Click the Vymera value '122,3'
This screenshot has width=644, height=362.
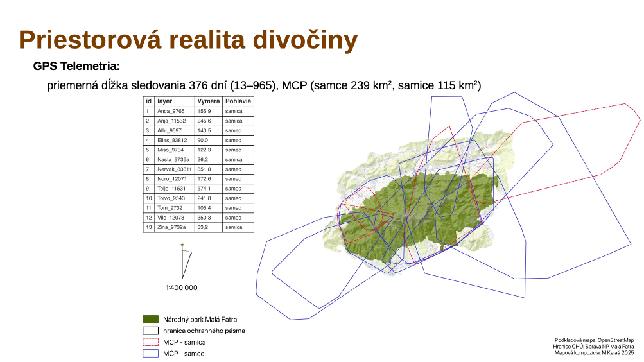(204, 150)
